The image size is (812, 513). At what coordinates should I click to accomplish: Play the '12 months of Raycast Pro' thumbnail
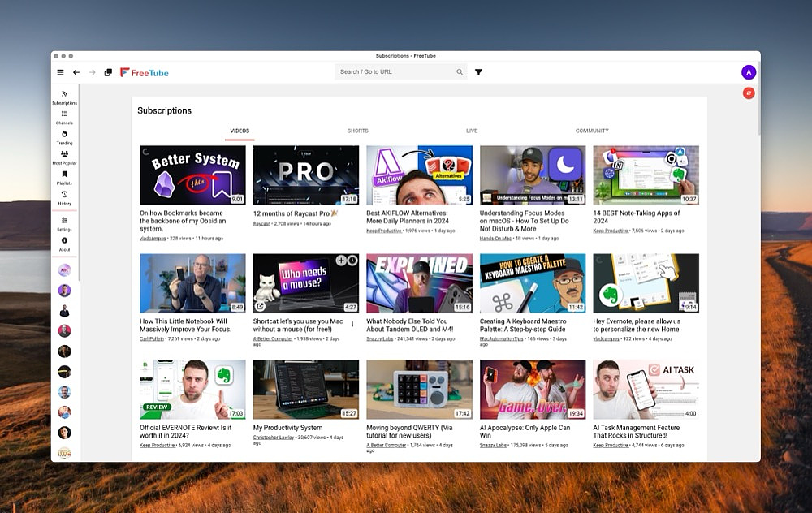[305, 175]
